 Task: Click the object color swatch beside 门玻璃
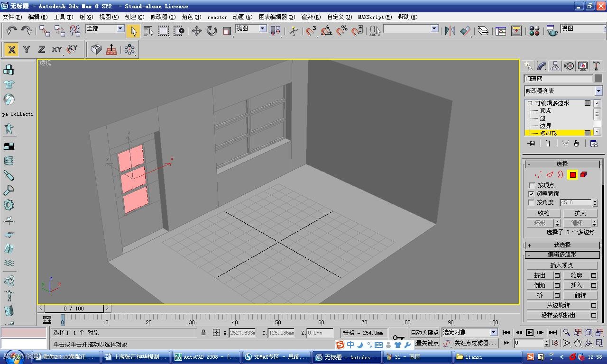click(x=598, y=79)
